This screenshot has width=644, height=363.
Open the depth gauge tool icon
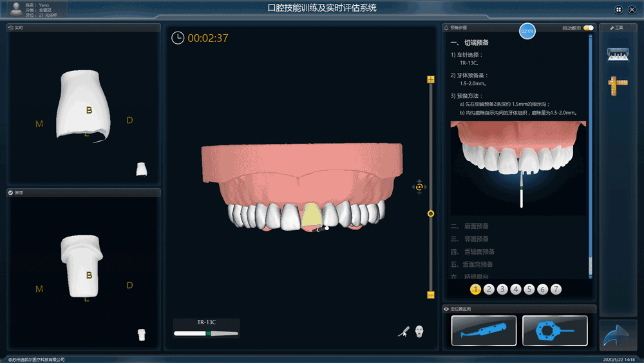click(618, 55)
